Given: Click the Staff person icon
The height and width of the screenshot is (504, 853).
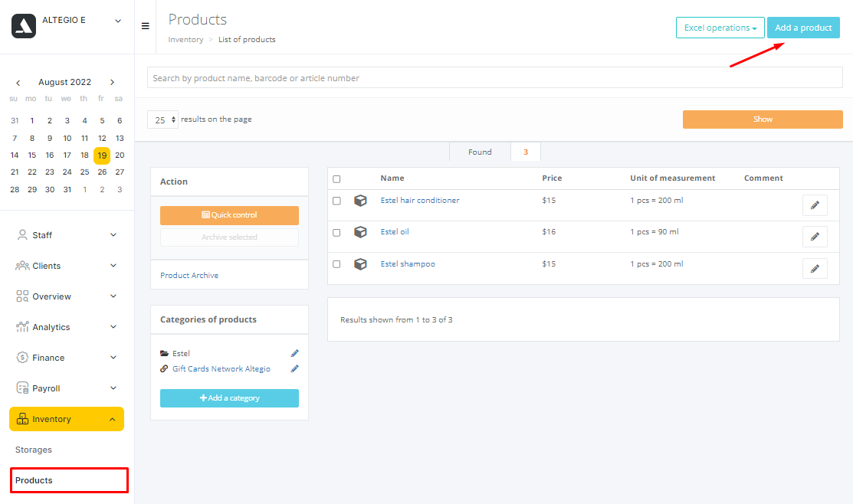Looking at the screenshot, I should coord(22,235).
